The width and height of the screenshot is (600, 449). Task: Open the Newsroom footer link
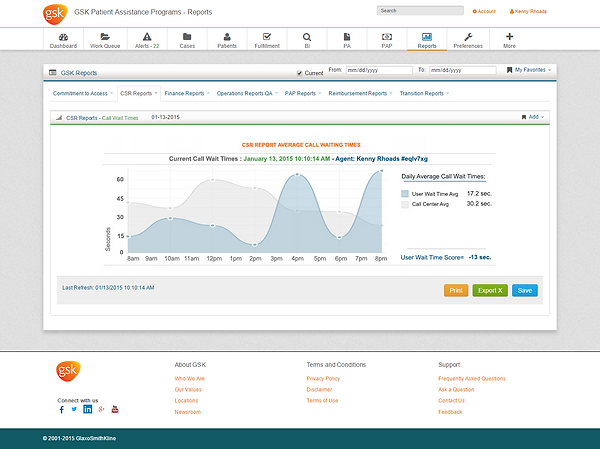pyautogui.click(x=188, y=412)
